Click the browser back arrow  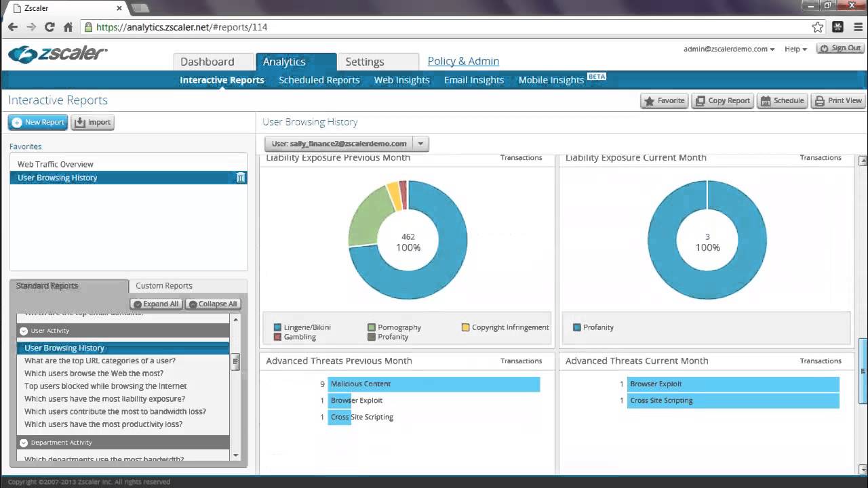13,27
